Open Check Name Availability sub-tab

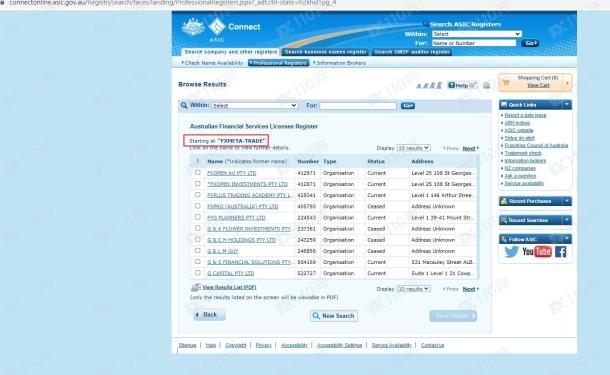point(212,63)
